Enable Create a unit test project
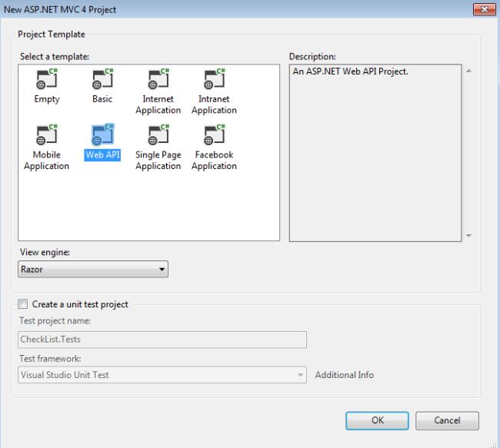The height and width of the screenshot is (448, 500). coord(23,304)
